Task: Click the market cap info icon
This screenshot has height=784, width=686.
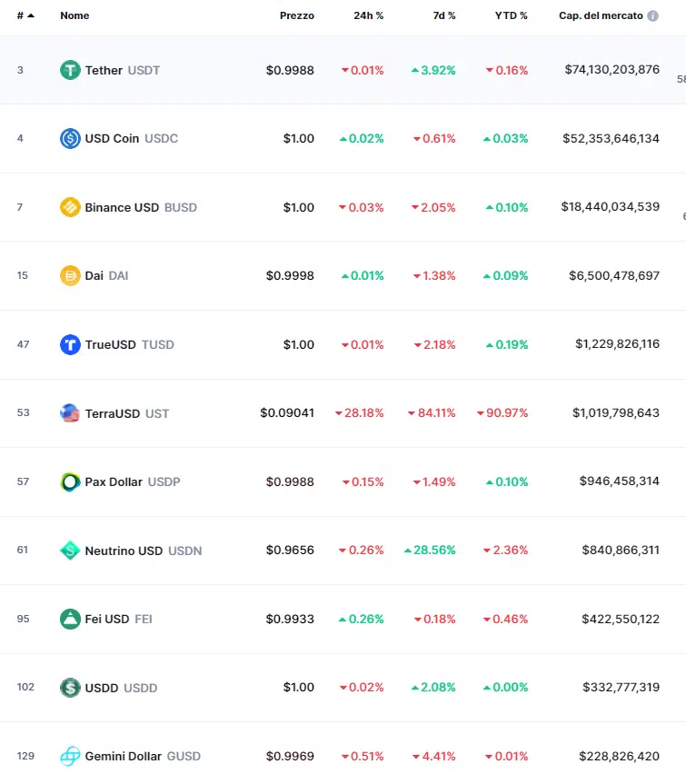Action: coord(652,16)
